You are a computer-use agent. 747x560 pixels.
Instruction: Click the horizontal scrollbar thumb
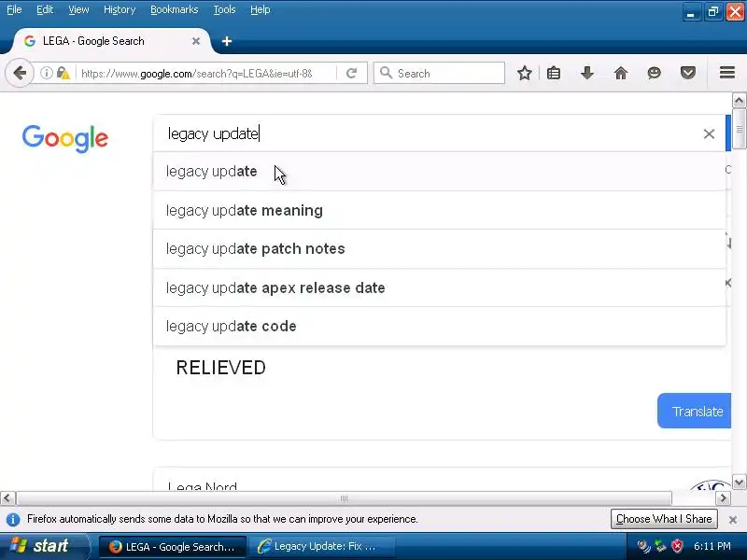344,498
